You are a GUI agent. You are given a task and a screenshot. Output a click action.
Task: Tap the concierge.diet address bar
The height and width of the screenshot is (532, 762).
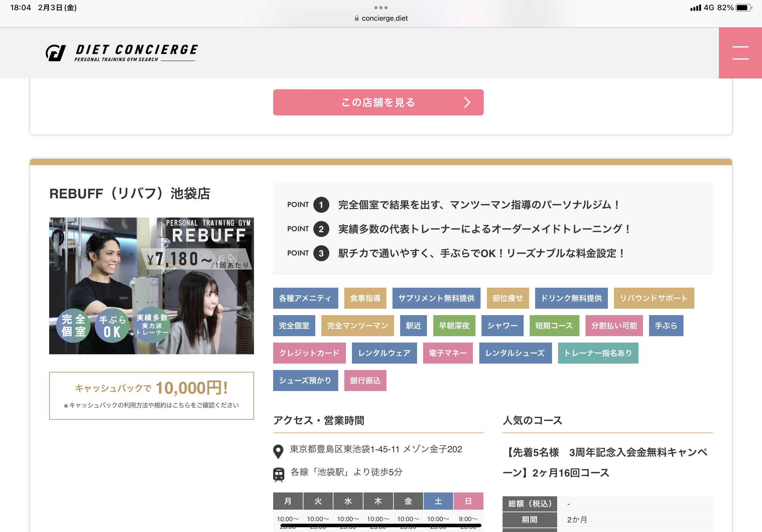click(x=381, y=18)
